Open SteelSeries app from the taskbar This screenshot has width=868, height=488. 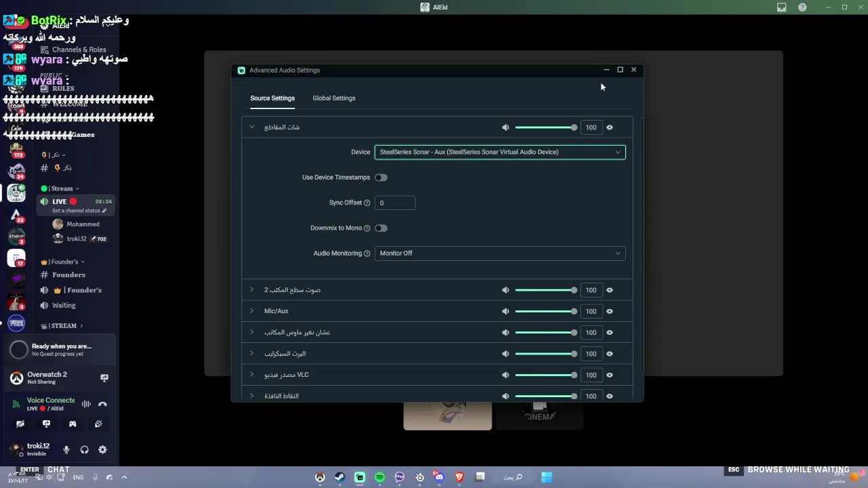coord(420,477)
